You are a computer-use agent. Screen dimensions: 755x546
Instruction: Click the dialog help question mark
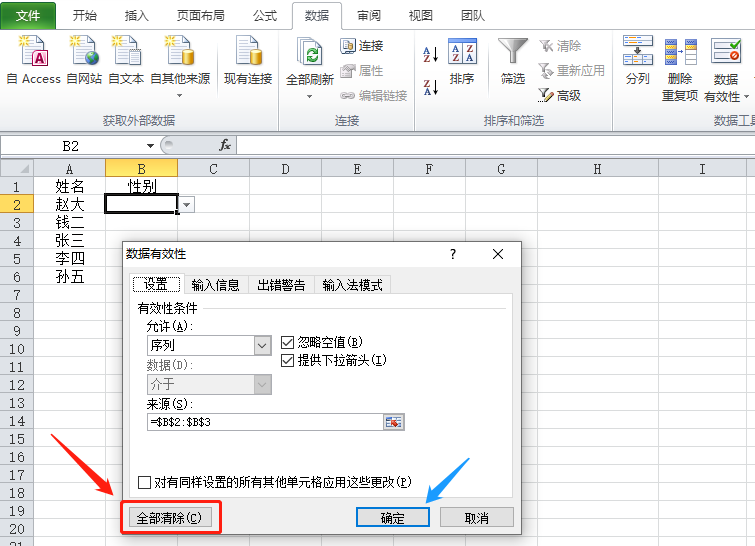tap(453, 254)
